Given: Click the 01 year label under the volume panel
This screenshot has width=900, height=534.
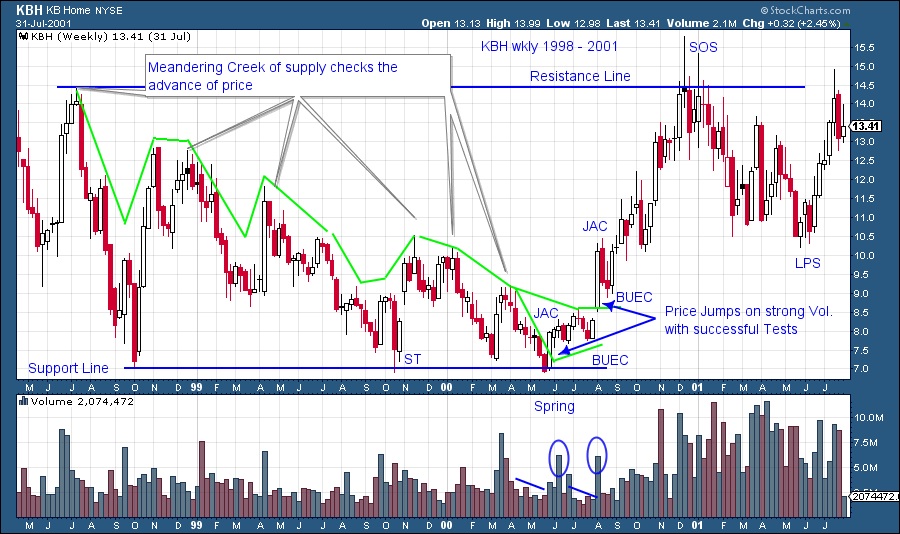Looking at the screenshot, I should (697, 525).
